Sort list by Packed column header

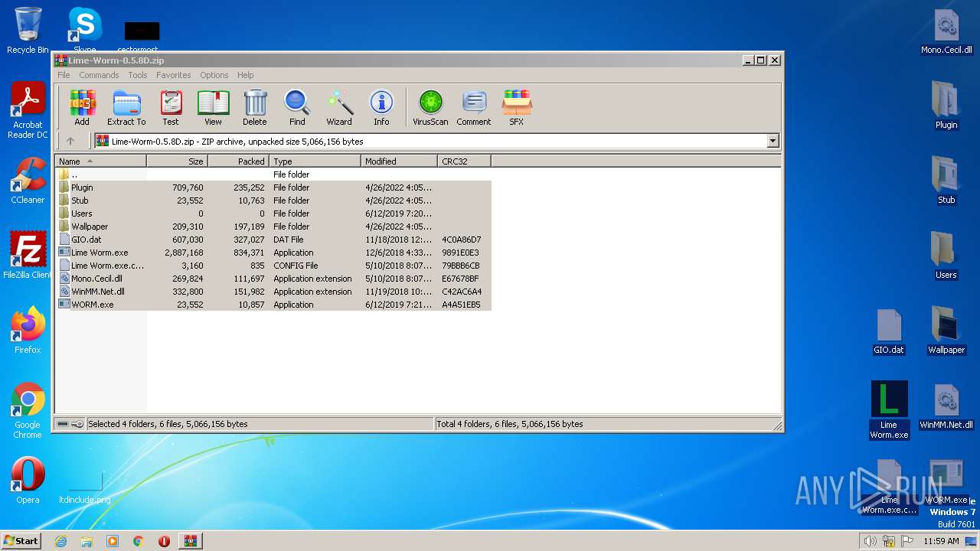[x=239, y=161]
